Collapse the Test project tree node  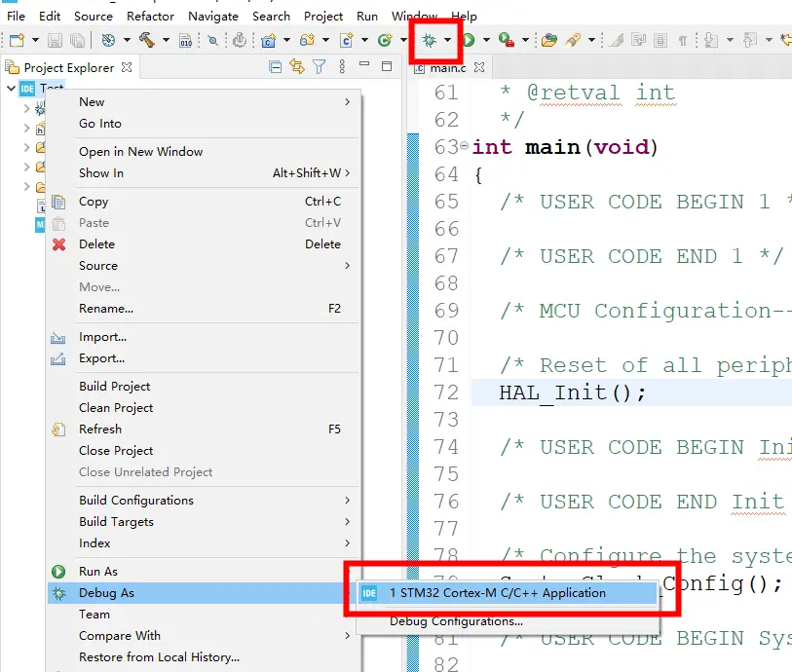(12, 89)
